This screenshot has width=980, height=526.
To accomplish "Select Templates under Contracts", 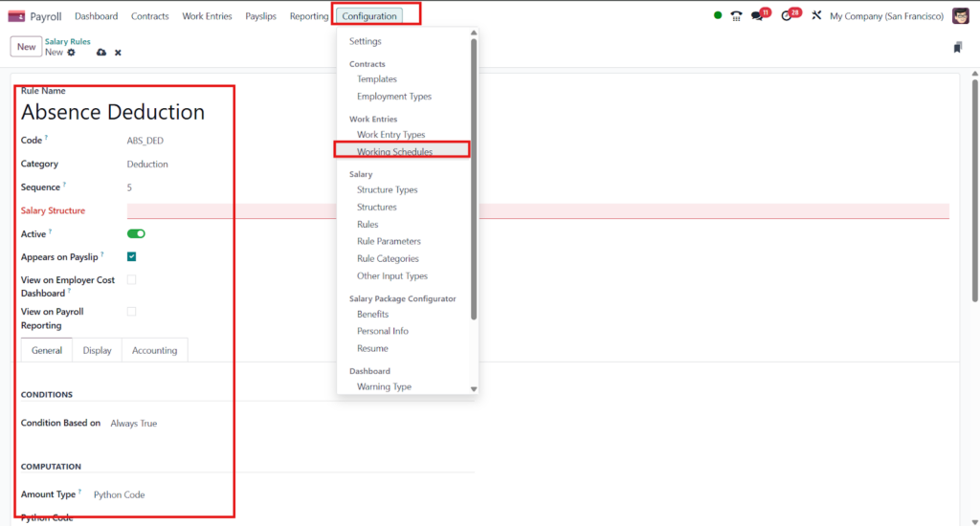I will tap(377, 79).
